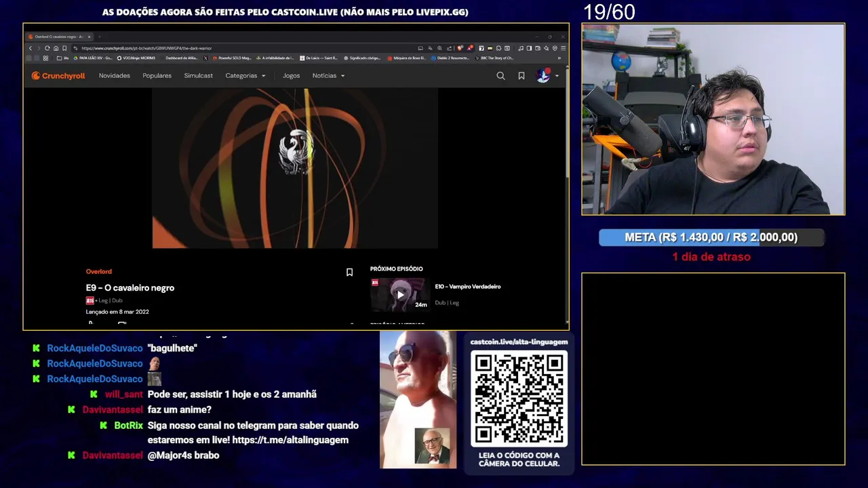Screen dimensions: 868x488
Task: Click E9 – O cavaleiro negro title
Action: click(130, 288)
